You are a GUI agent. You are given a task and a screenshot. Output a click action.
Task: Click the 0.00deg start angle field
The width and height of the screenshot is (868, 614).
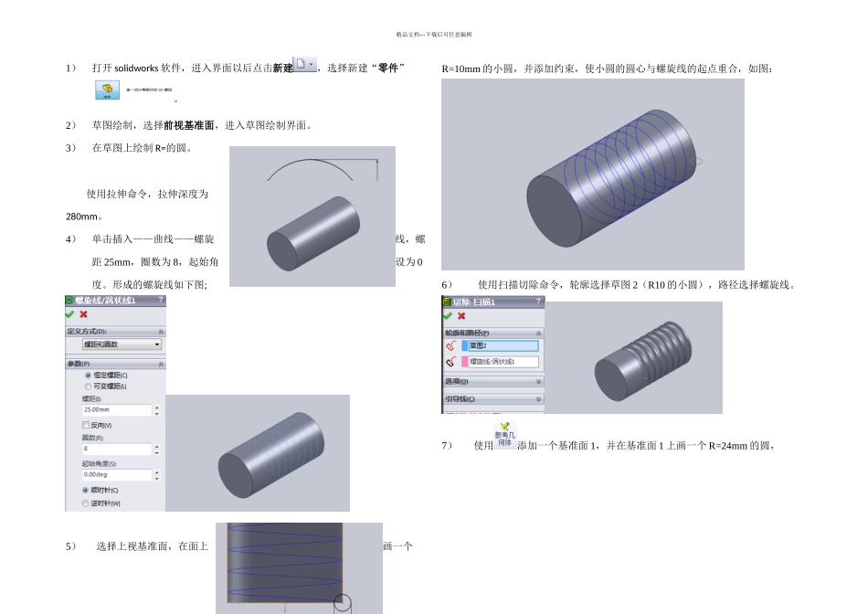[x=117, y=475]
